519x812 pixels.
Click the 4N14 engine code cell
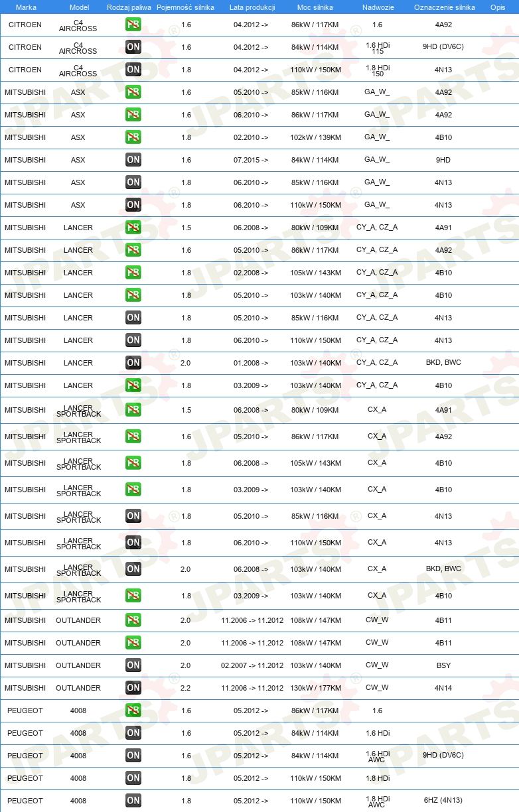[x=443, y=688]
